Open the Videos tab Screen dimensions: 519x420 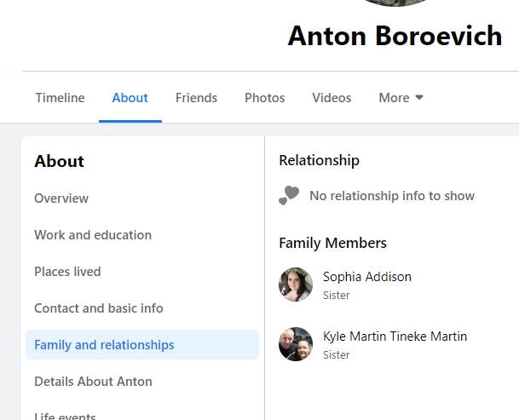[x=332, y=98]
